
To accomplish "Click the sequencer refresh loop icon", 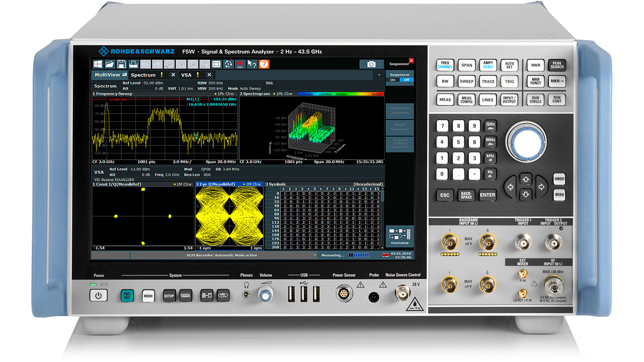I will tap(229, 64).
